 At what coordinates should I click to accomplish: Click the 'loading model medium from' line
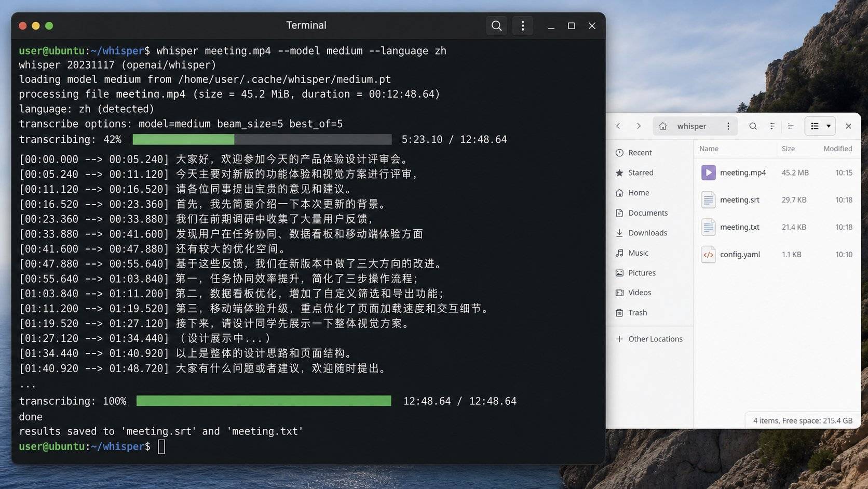205,80
